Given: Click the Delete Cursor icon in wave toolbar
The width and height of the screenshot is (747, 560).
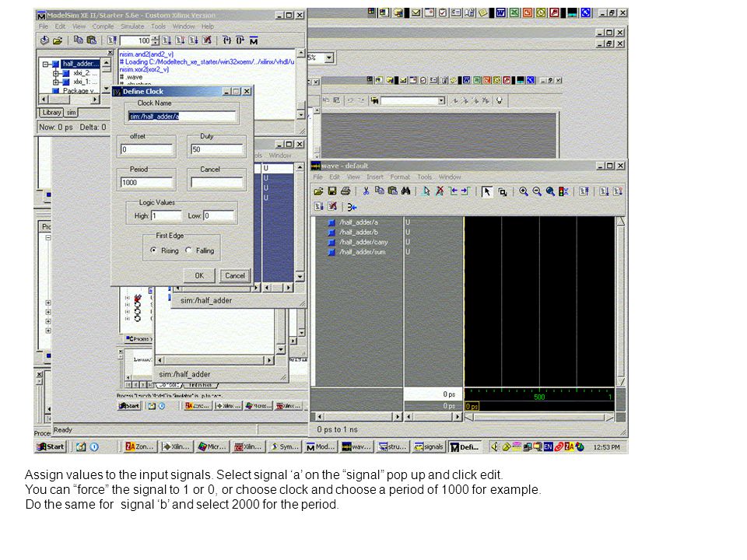Looking at the screenshot, I should 440,191.
